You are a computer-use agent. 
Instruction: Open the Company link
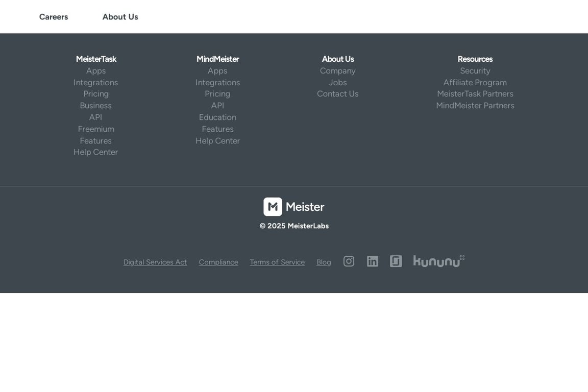click(338, 71)
